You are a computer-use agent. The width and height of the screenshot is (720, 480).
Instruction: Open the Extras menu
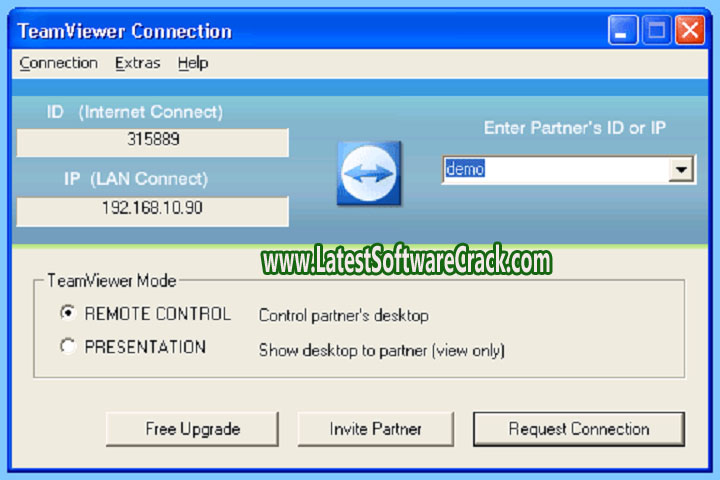(136, 63)
